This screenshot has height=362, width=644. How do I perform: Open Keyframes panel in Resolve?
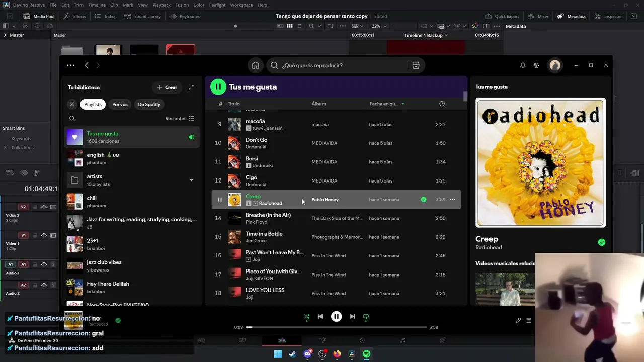(x=185, y=16)
